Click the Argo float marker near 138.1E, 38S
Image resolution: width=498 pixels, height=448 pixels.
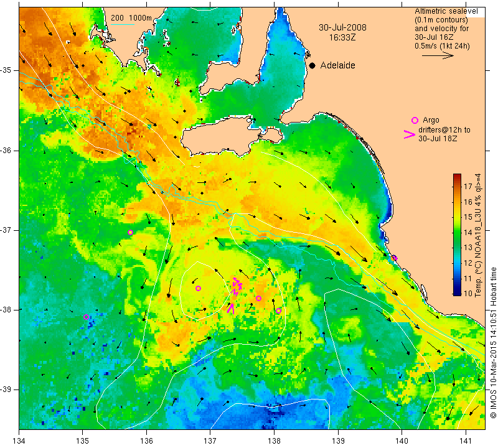pyautogui.click(x=278, y=310)
